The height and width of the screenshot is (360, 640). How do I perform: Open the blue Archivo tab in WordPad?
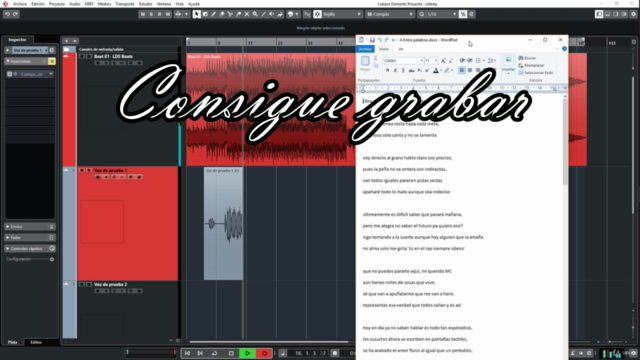365,49
